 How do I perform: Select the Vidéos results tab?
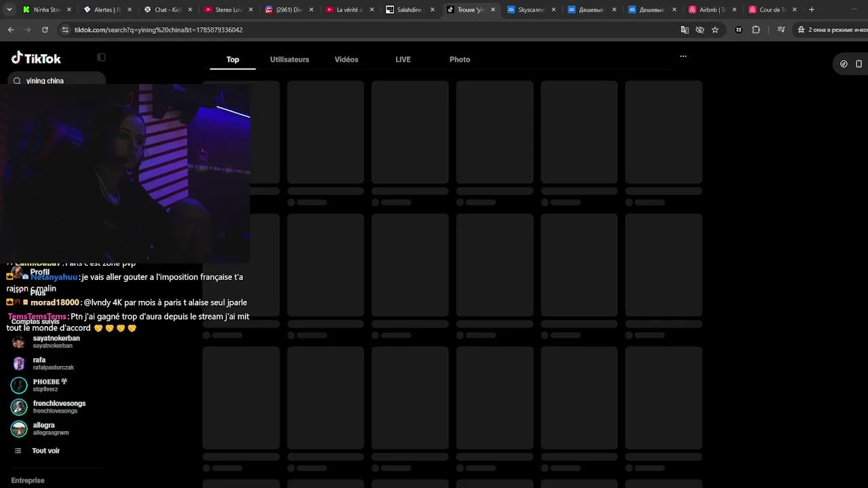coord(347,60)
